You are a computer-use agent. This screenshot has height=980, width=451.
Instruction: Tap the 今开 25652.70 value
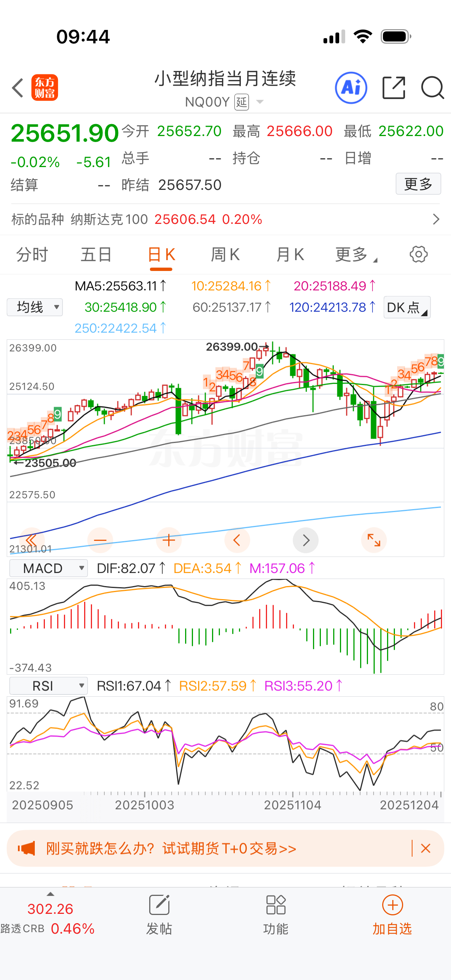(x=189, y=131)
